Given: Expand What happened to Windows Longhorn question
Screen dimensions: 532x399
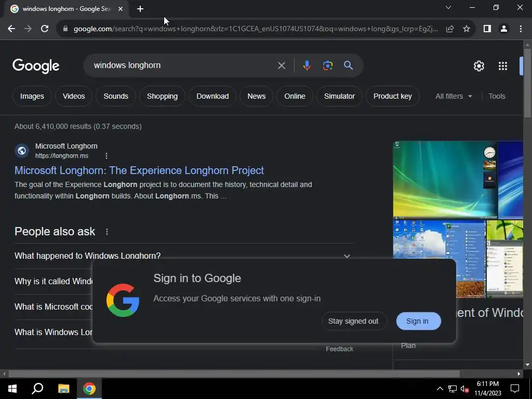Looking at the screenshot, I should [x=183, y=256].
